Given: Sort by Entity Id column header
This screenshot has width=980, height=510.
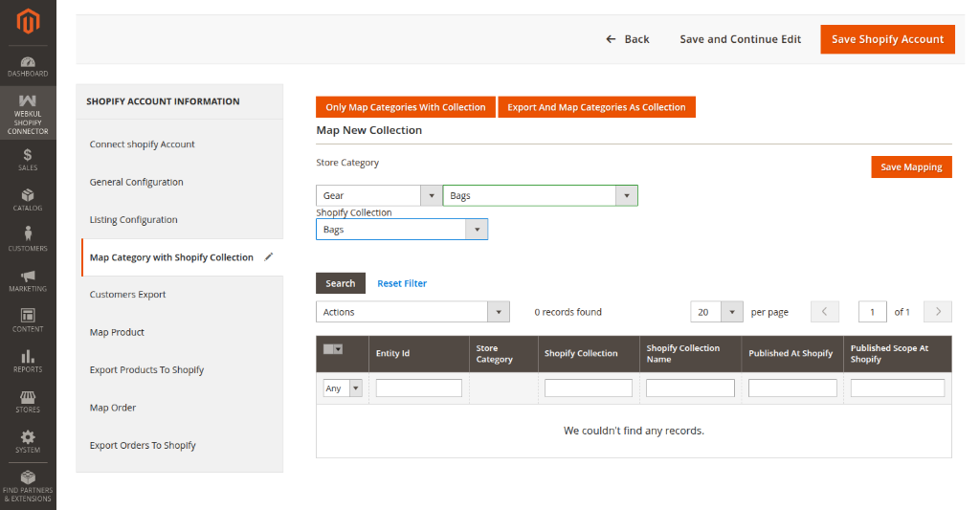Looking at the screenshot, I should click(x=419, y=354).
